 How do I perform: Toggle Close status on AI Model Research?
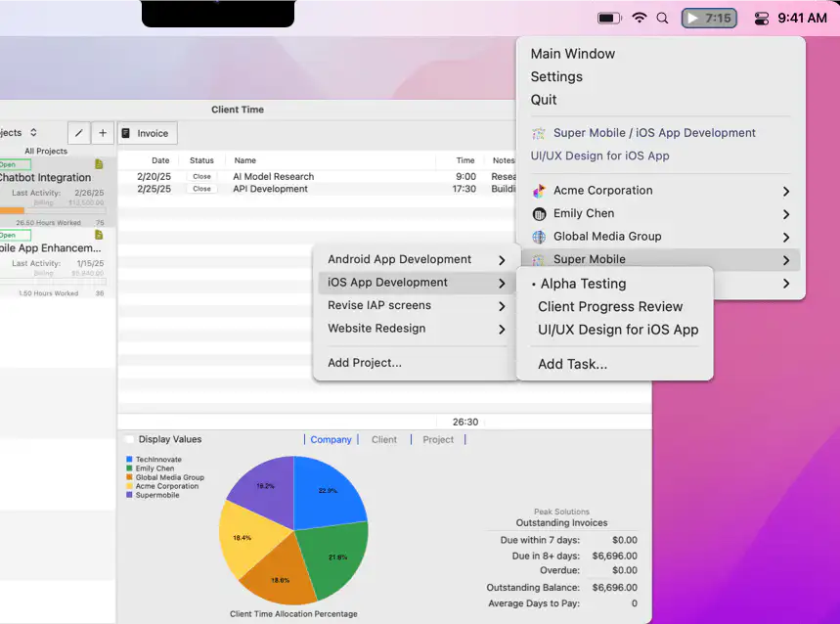coord(201,177)
